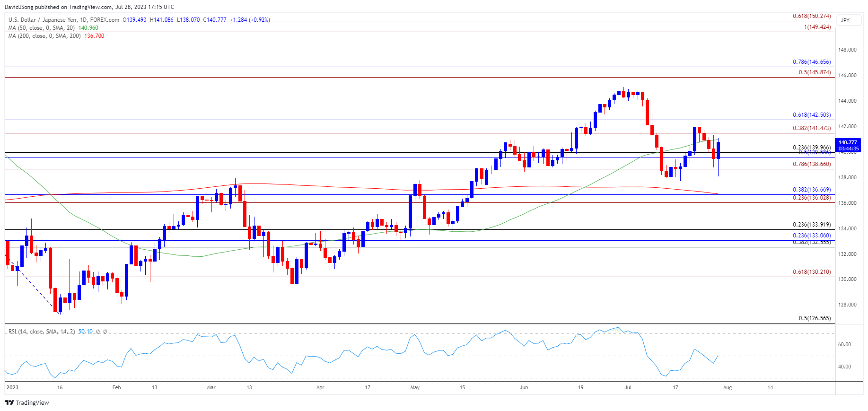This screenshot has width=868, height=411.
Task: Click the 40.00 RSI axis label
Action: click(844, 367)
